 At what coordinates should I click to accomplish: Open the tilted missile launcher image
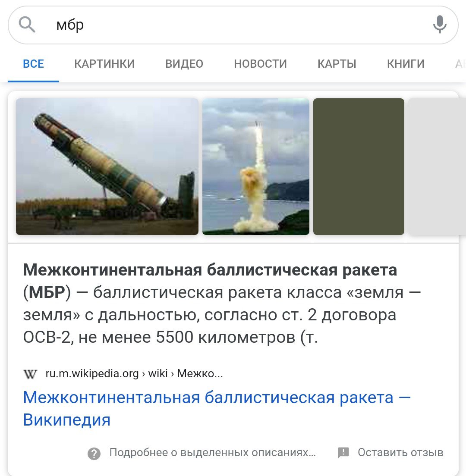(x=107, y=167)
